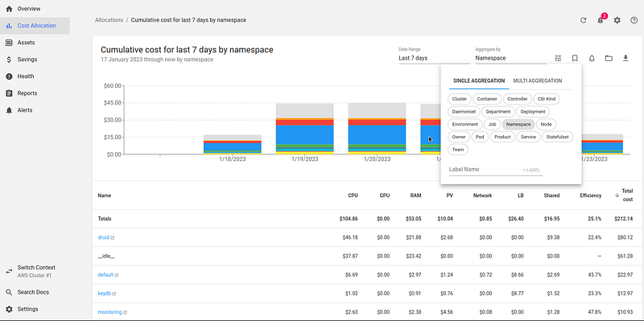Click the refresh icon in the header
This screenshot has width=644, height=321.
pos(583,20)
